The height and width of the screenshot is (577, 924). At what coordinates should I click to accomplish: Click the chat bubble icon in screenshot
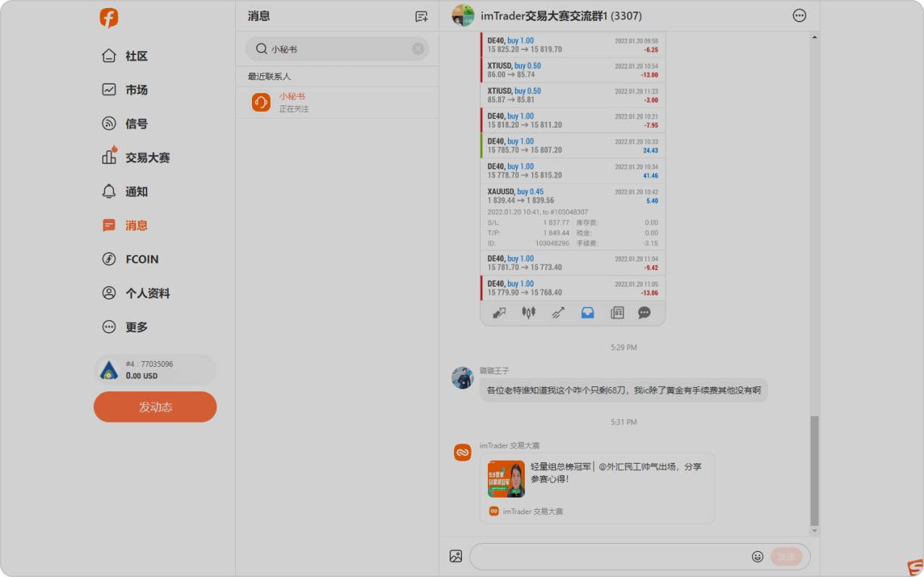(645, 313)
